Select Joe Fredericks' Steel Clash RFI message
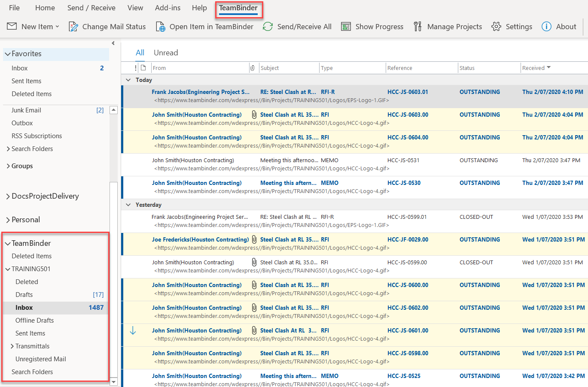 [x=301, y=239]
